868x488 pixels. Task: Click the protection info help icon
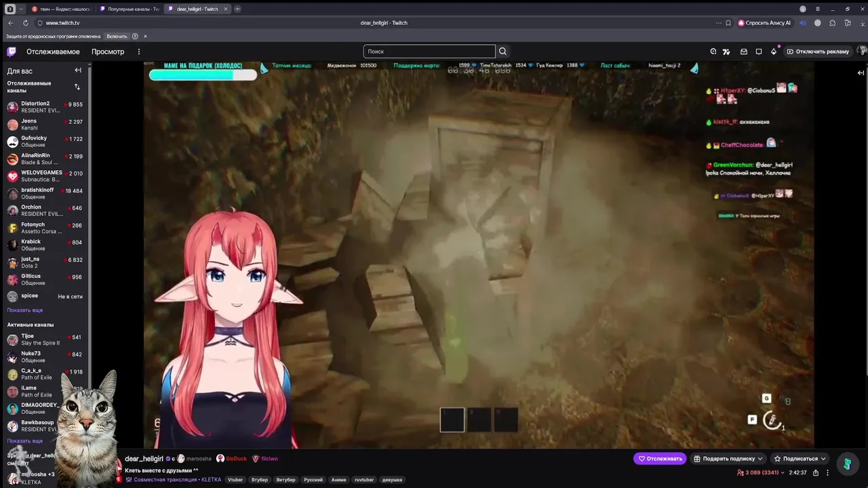[x=135, y=36]
